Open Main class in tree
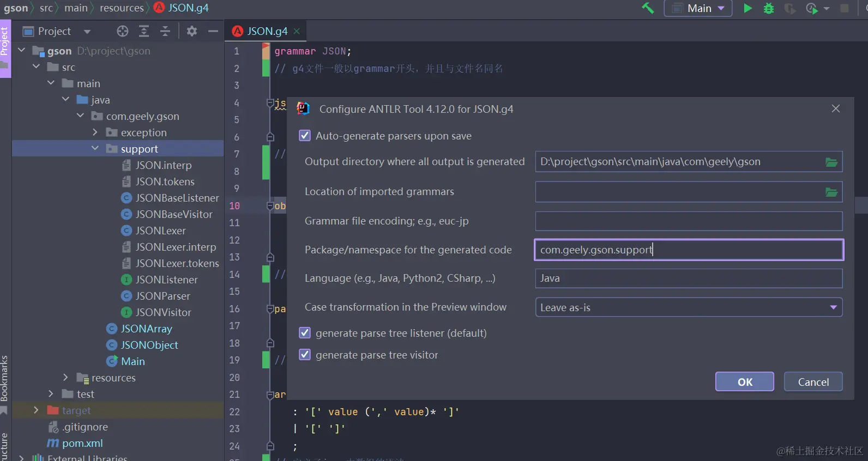The height and width of the screenshot is (461, 868). pos(132,361)
